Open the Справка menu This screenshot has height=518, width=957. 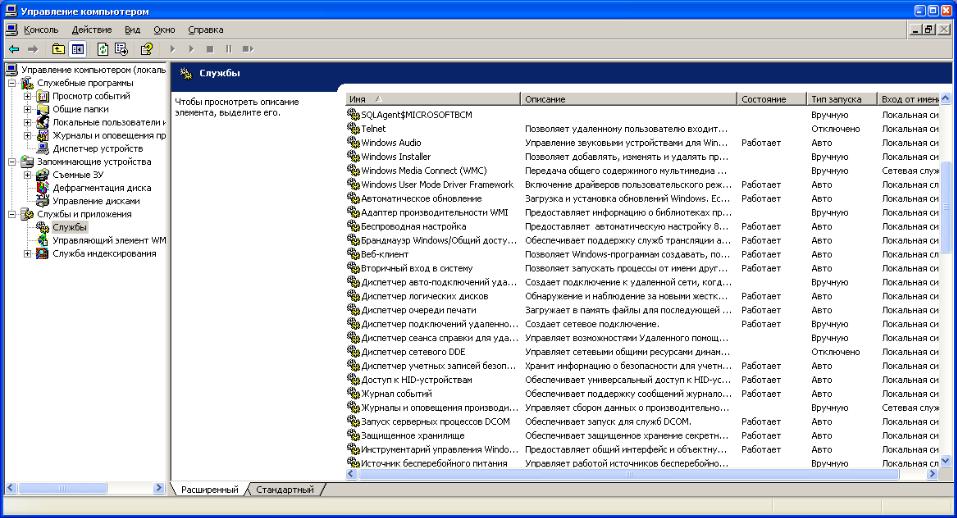click(205, 29)
